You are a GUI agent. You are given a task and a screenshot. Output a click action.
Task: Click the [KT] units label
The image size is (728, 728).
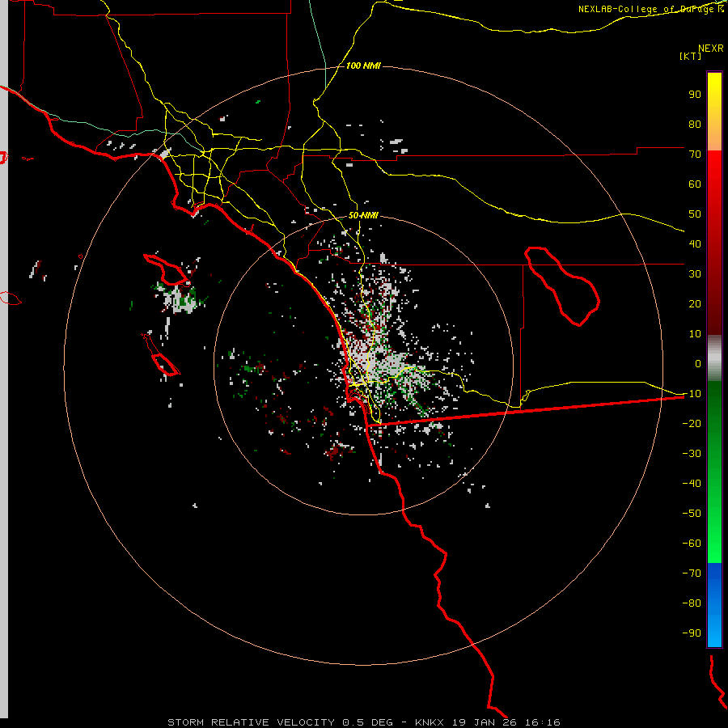point(690,56)
